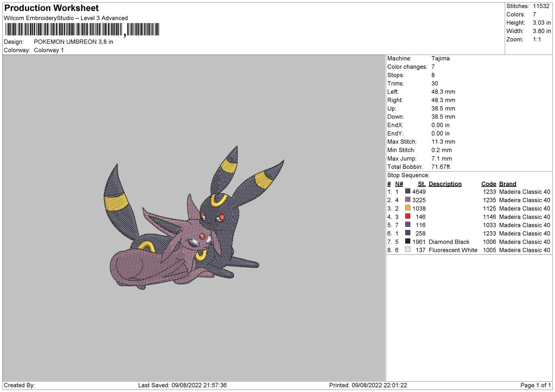Click the Total Bobbin value '71.67ft'
Screen dimensions: 555x392
click(x=441, y=167)
